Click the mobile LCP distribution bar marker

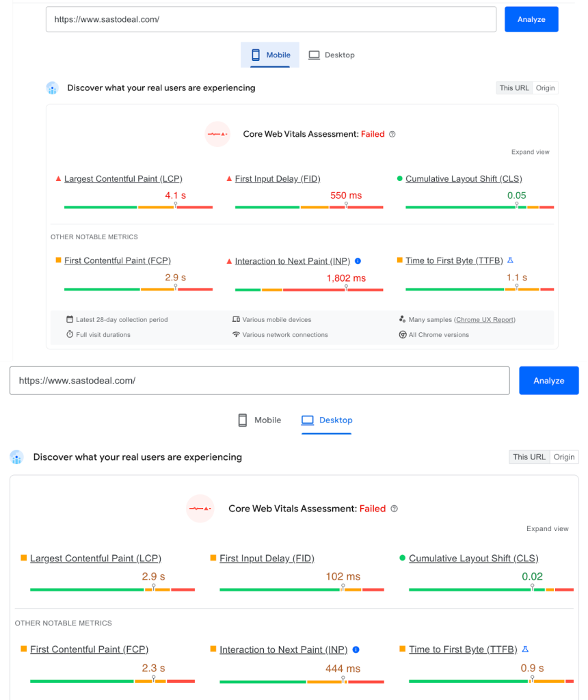(175, 205)
